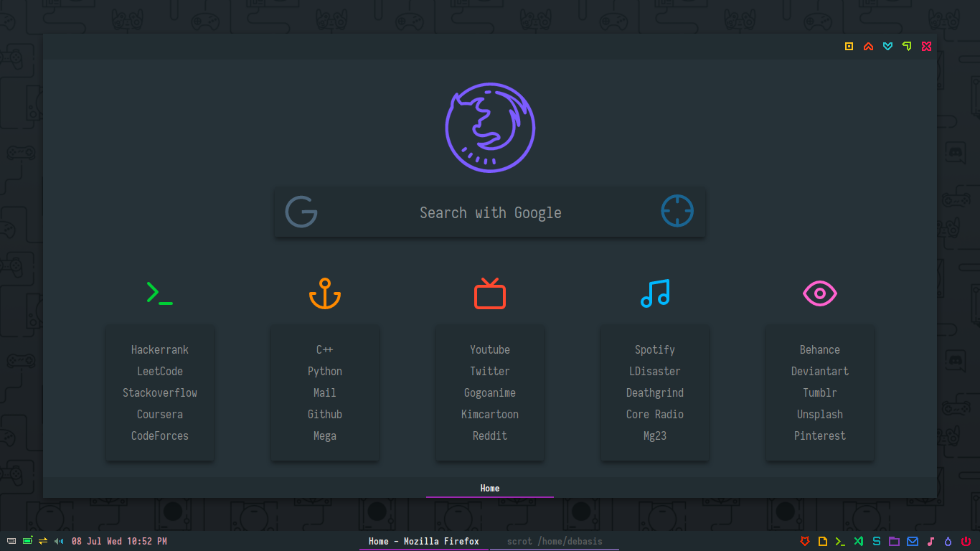Click the pink eye category icon
The width and height of the screenshot is (980, 551).
[x=820, y=293]
